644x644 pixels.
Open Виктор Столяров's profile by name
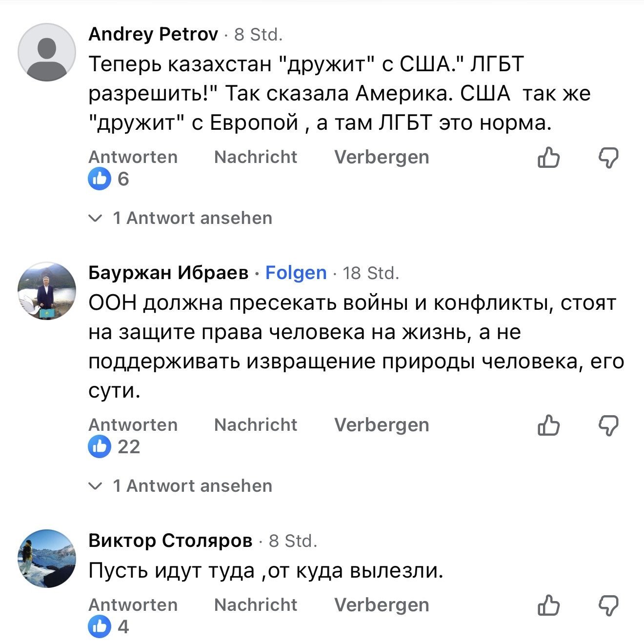tap(170, 541)
